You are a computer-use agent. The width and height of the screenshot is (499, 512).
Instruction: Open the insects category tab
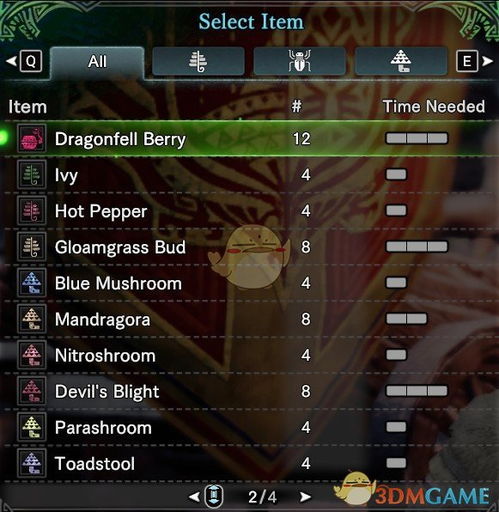pyautogui.click(x=300, y=61)
